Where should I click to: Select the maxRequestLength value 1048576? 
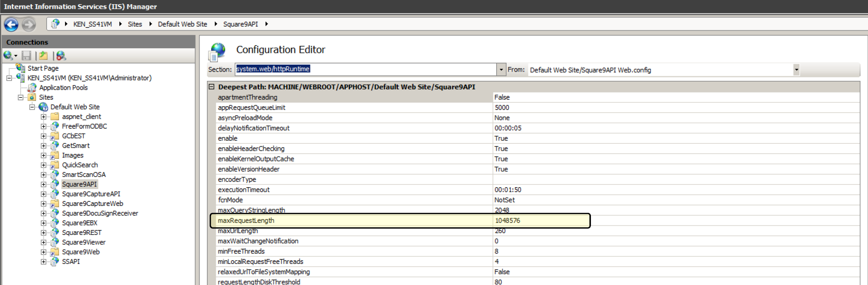point(507,220)
